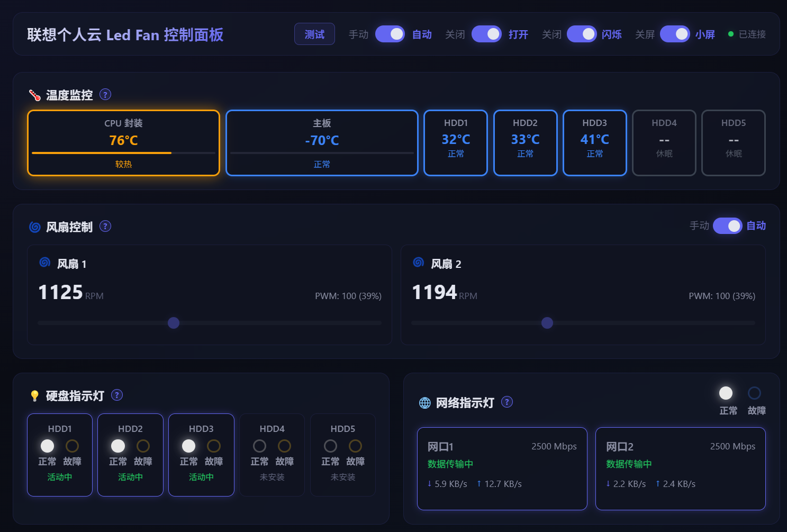Screen dimensions: 787x532
Task: Select HDD3 正常 LED indicator
Action: [x=188, y=446]
